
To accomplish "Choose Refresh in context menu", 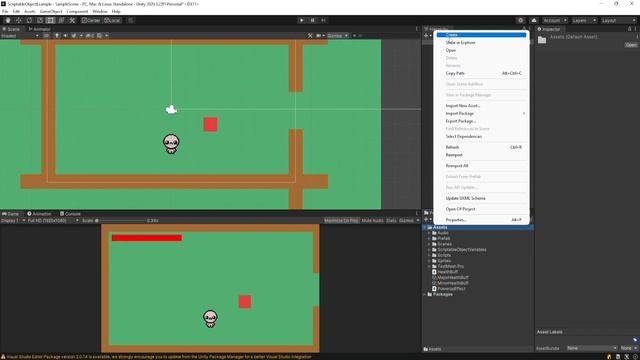I will coord(481,147).
